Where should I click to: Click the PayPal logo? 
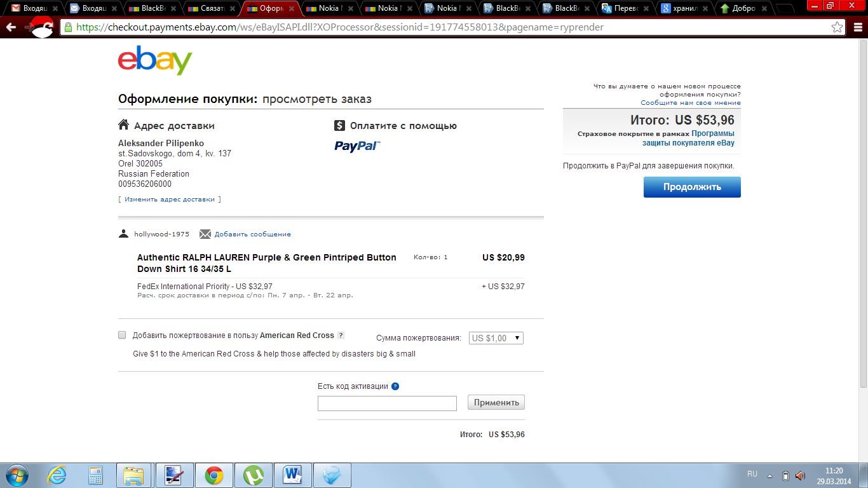pos(357,146)
